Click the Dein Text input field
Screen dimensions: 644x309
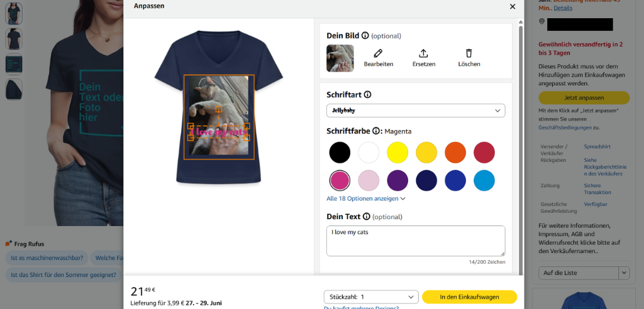pyautogui.click(x=416, y=241)
